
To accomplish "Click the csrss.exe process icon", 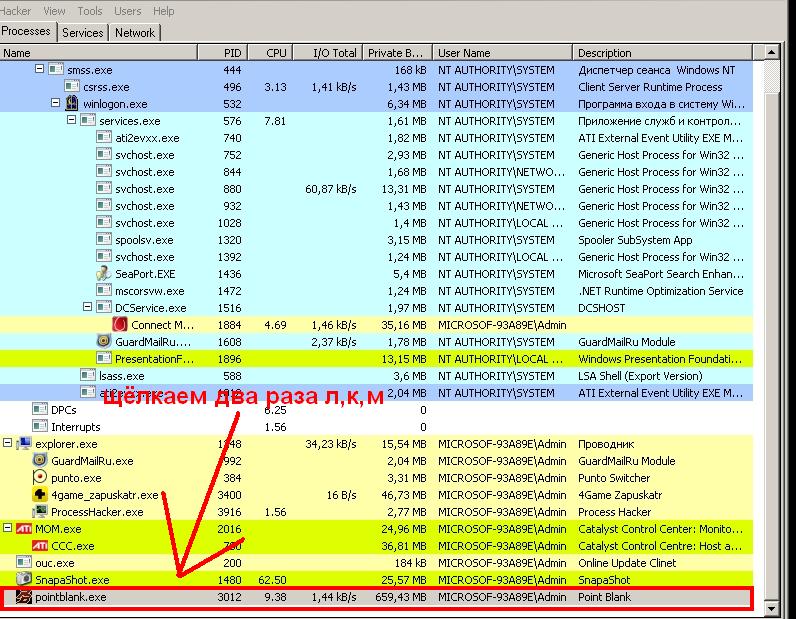I will [x=72, y=86].
